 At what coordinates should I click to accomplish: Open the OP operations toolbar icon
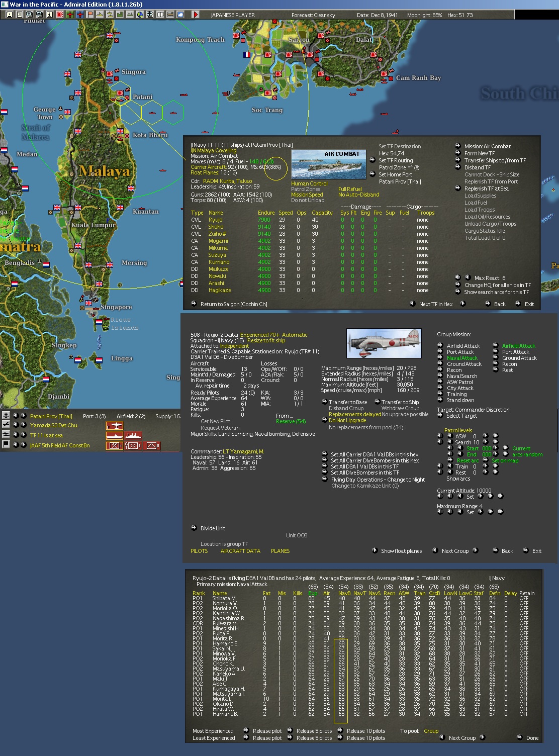click(x=160, y=15)
